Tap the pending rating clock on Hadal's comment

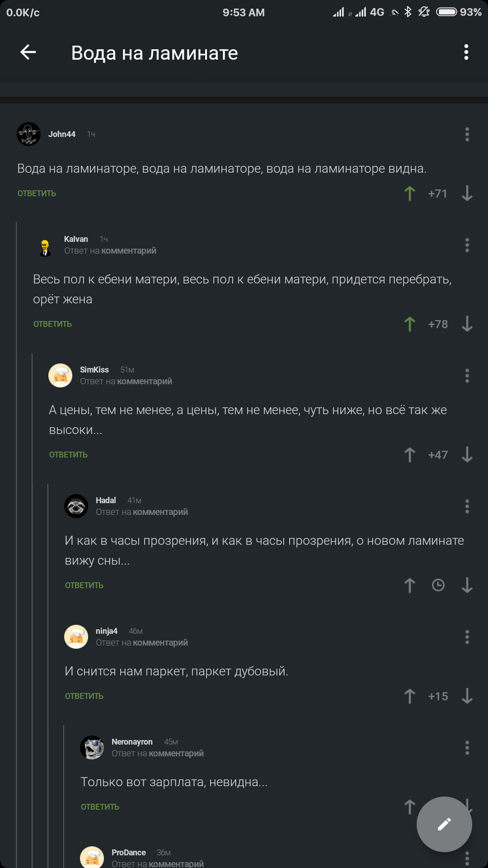click(x=438, y=585)
